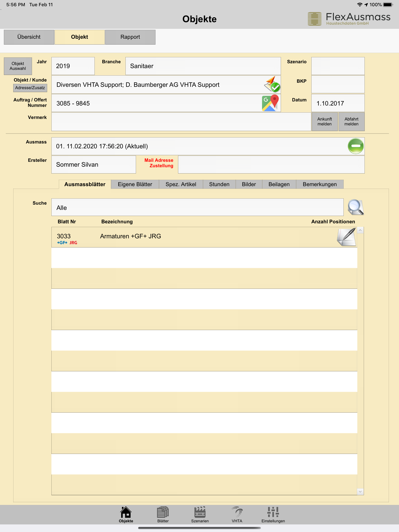399x532 pixels.
Task: Open the Jahr field showing 2019
Action: (73, 66)
